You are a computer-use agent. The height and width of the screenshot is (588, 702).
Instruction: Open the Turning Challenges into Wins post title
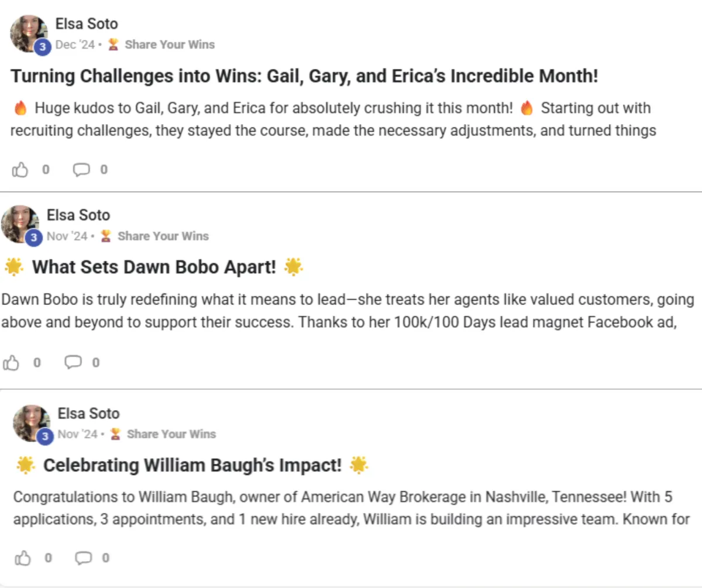coord(304,76)
